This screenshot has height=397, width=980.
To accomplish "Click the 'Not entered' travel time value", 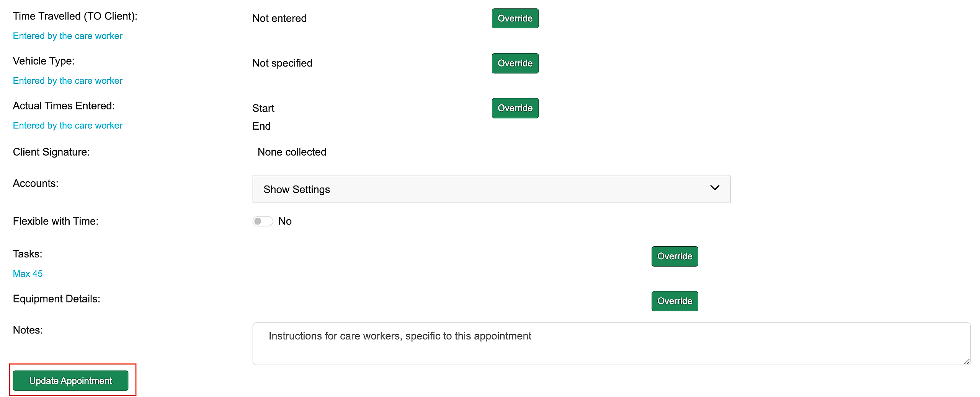I will coord(279,18).
